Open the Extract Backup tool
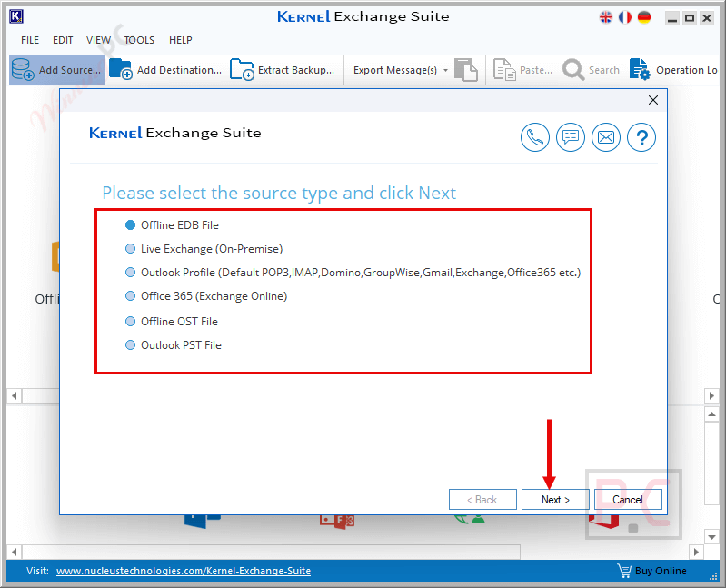This screenshot has width=726, height=588. (x=283, y=70)
